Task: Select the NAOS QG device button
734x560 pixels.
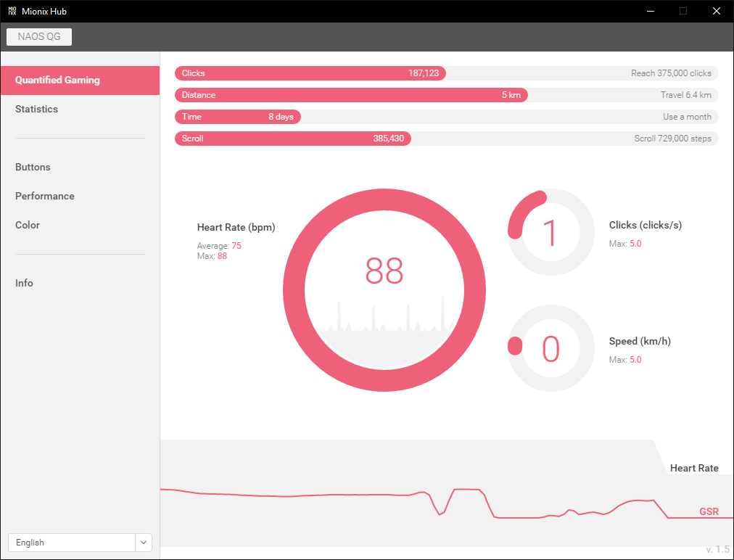Action: pyautogui.click(x=39, y=37)
